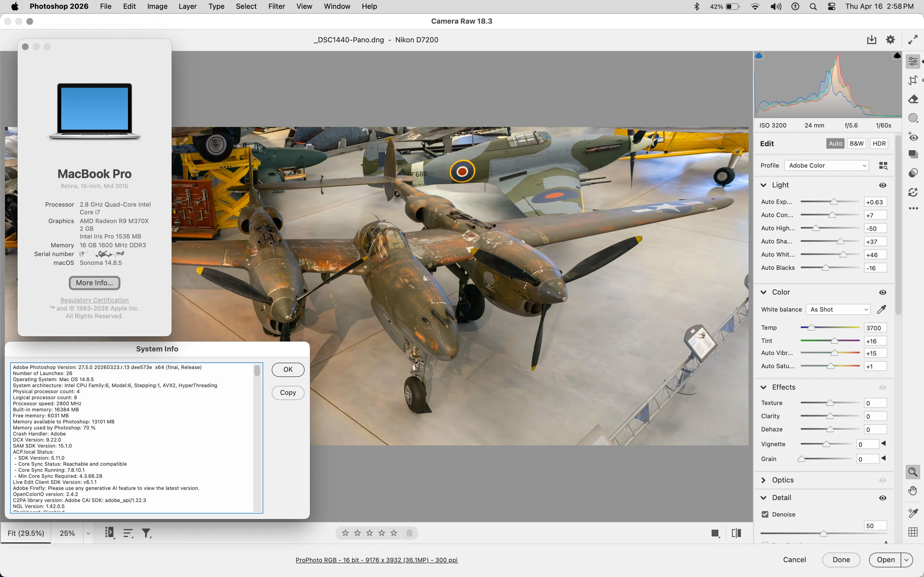The image size is (924, 577).
Task: Click the workflow options ProPhoto RGB link
Action: point(376,560)
